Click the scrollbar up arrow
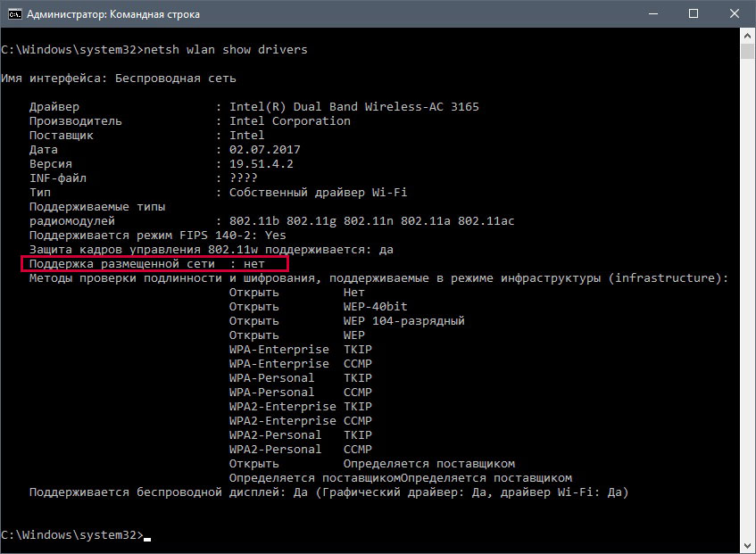 coord(748,36)
